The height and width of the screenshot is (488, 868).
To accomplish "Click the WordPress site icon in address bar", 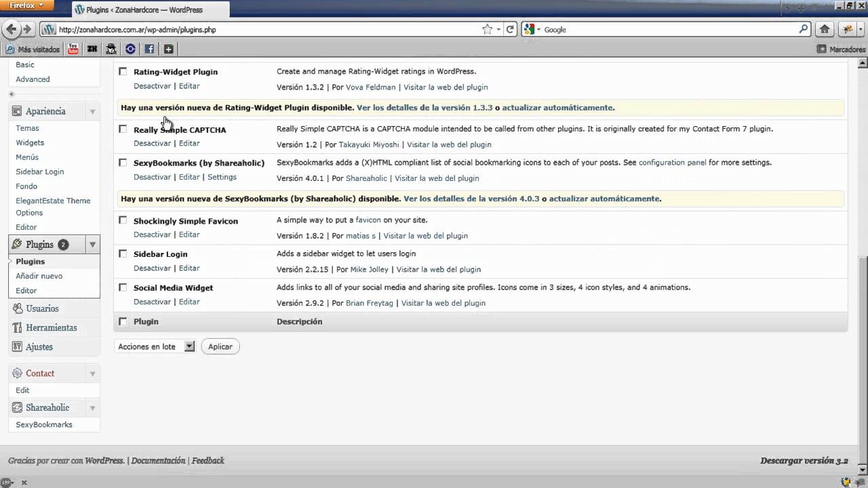I will 48,29.
